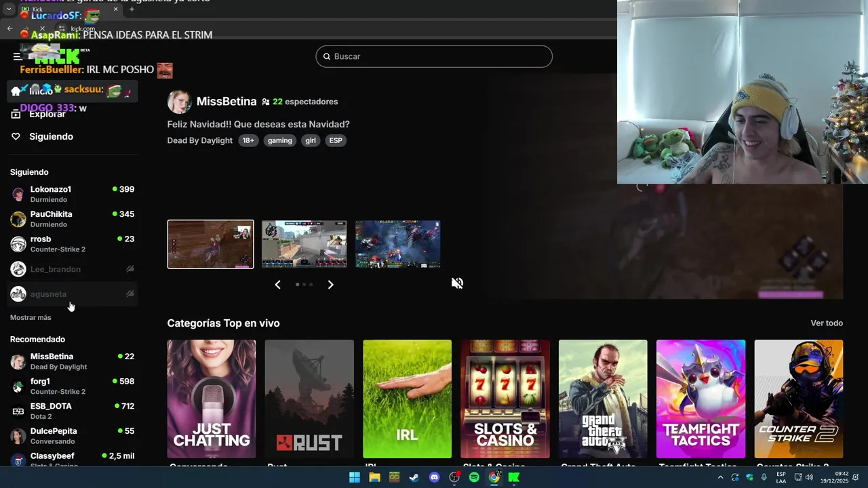Click ESB_DOTA's avatar in Recomendado

18,411
